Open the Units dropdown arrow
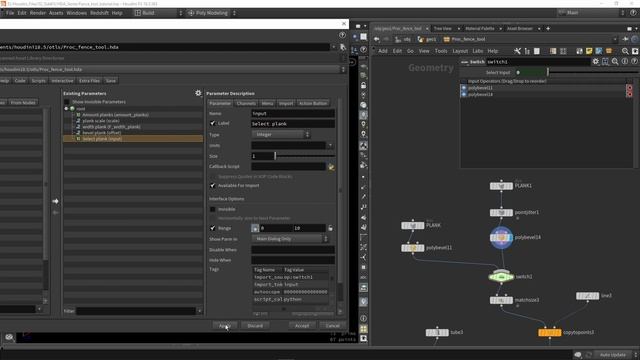 click(x=330, y=145)
